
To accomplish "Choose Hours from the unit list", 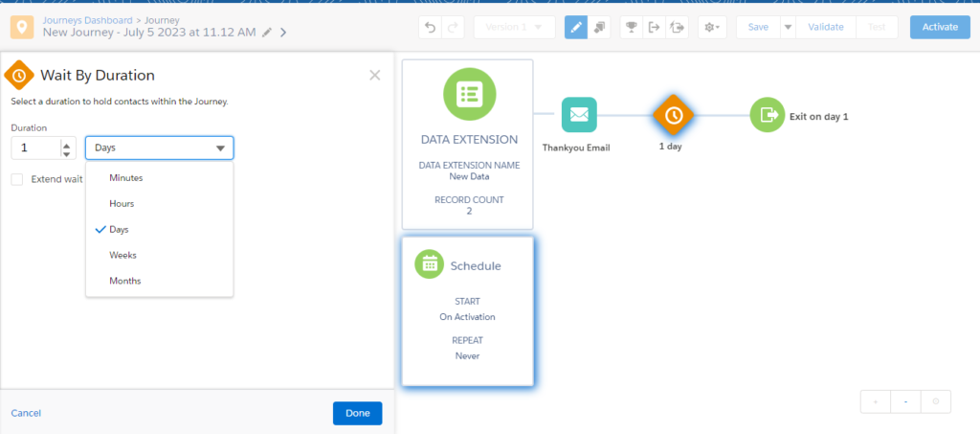I will click(x=122, y=204).
